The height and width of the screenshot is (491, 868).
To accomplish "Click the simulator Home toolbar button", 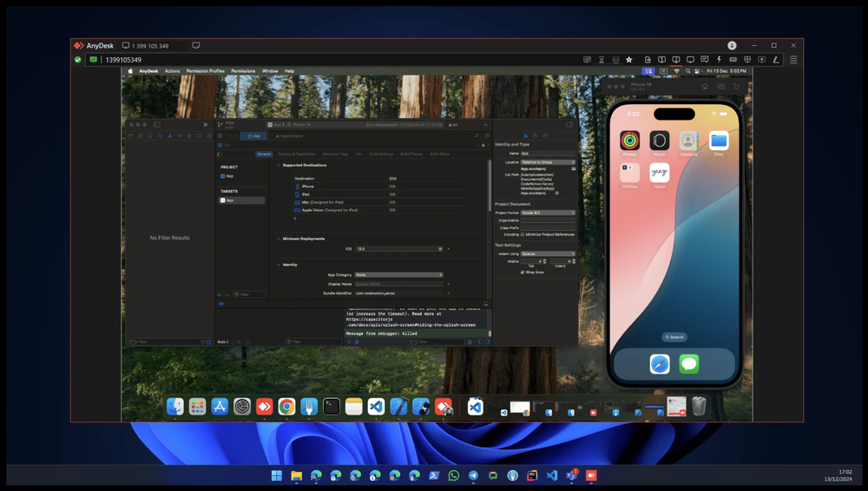I will (705, 87).
